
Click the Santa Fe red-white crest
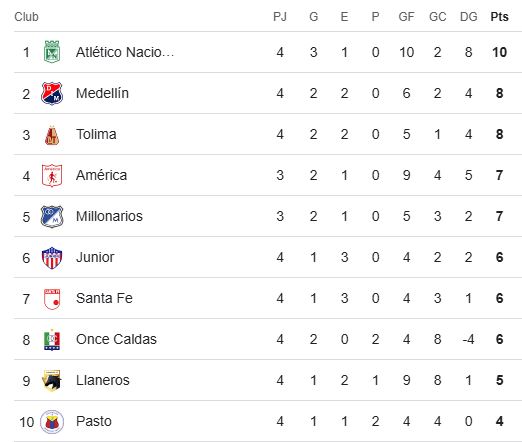52,299
